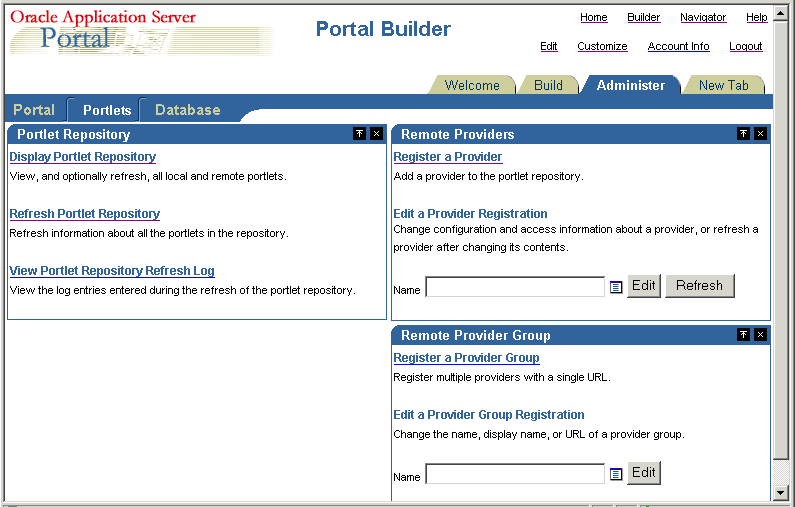Remove the Portlet Repository portlet
Screen dimensions: 795x507
(x=376, y=133)
